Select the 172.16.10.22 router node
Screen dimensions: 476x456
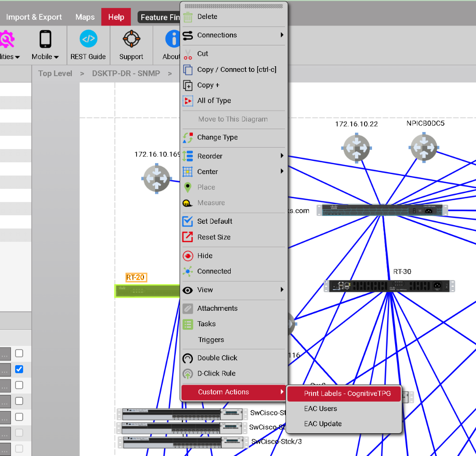(356, 148)
